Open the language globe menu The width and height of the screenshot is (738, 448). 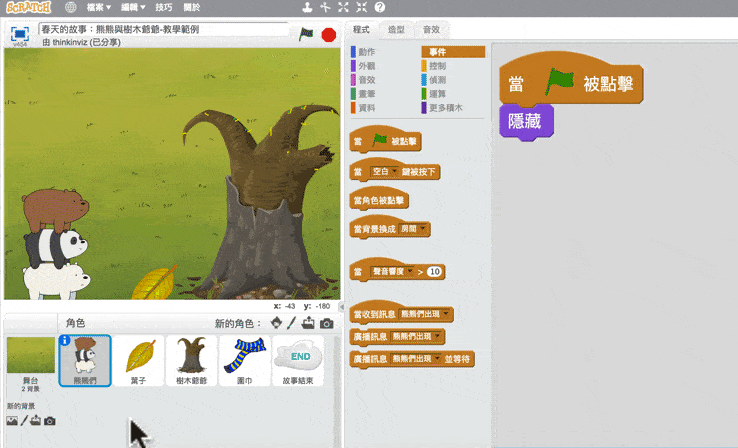pyautogui.click(x=71, y=7)
